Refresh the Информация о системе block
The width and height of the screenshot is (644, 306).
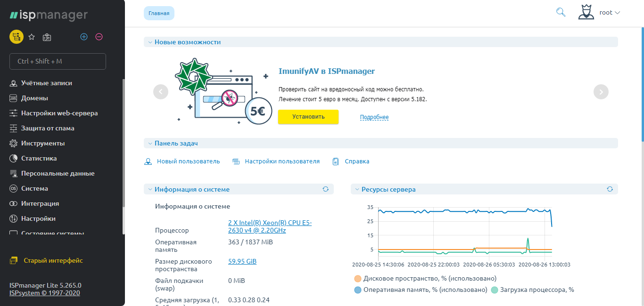click(325, 189)
